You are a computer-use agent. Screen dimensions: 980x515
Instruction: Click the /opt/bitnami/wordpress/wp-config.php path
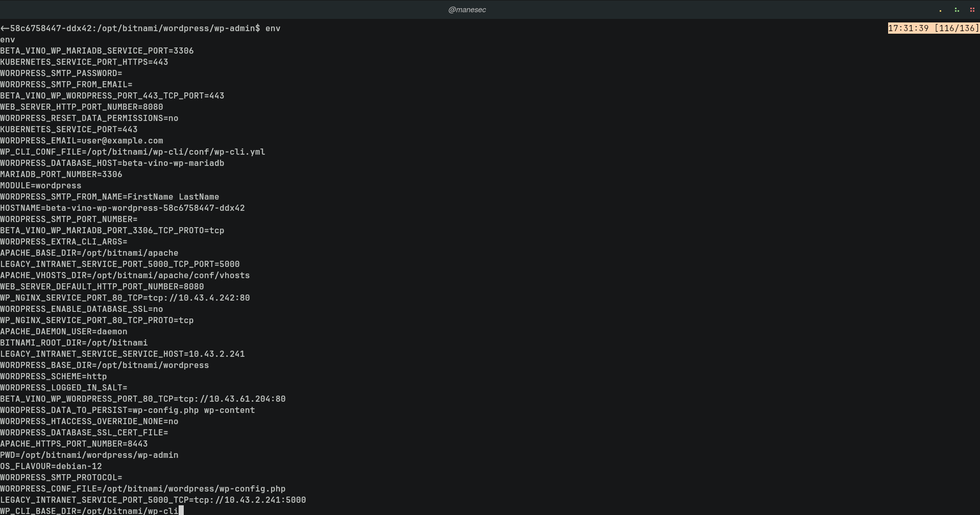pyautogui.click(x=191, y=489)
